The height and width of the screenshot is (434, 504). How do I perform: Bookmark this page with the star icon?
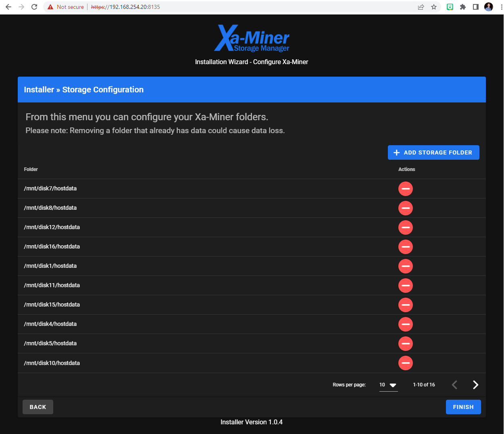pyautogui.click(x=434, y=7)
